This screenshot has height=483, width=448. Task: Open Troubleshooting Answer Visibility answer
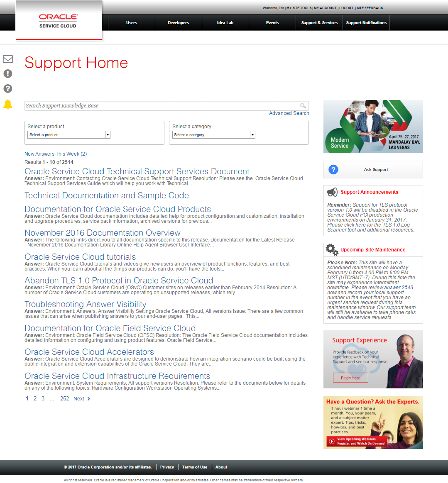coord(86,304)
